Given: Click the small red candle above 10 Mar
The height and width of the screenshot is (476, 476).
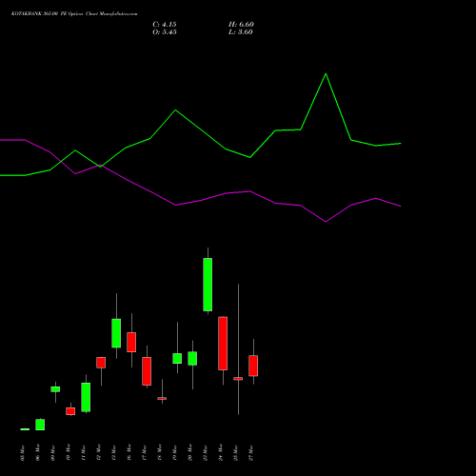Looking at the screenshot, I should [70, 411].
